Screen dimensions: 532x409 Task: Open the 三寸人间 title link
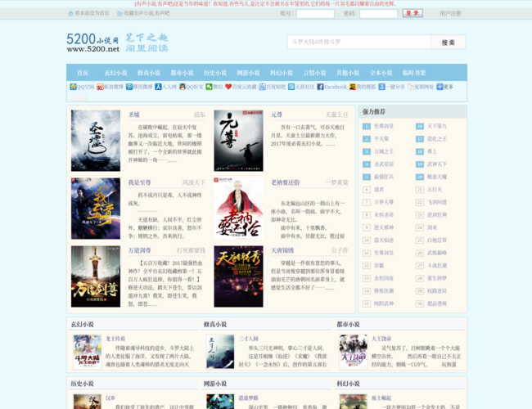click(248, 339)
